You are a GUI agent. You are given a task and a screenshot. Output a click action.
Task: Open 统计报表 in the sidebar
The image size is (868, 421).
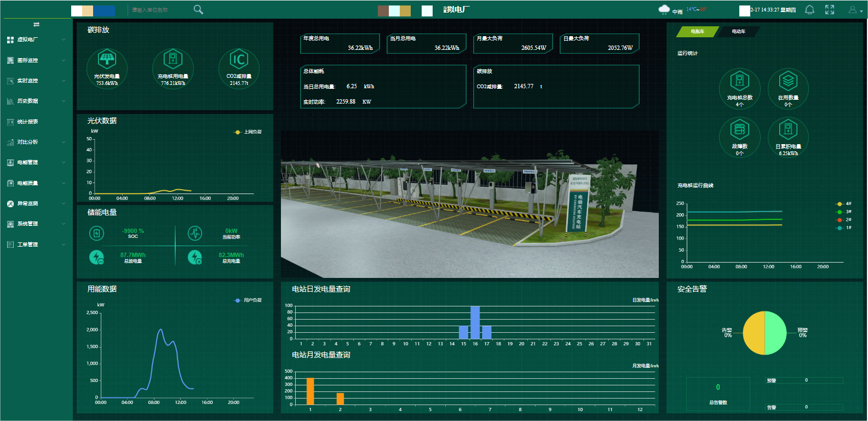point(28,122)
